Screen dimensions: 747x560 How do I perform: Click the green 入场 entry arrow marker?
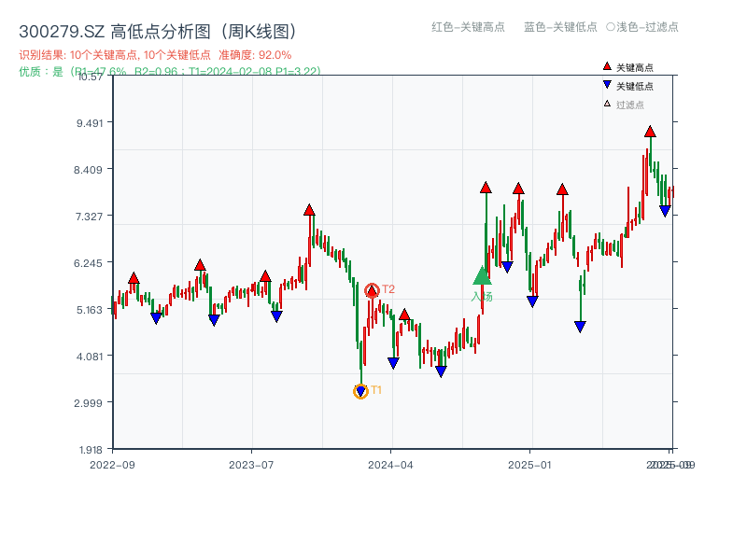482,276
